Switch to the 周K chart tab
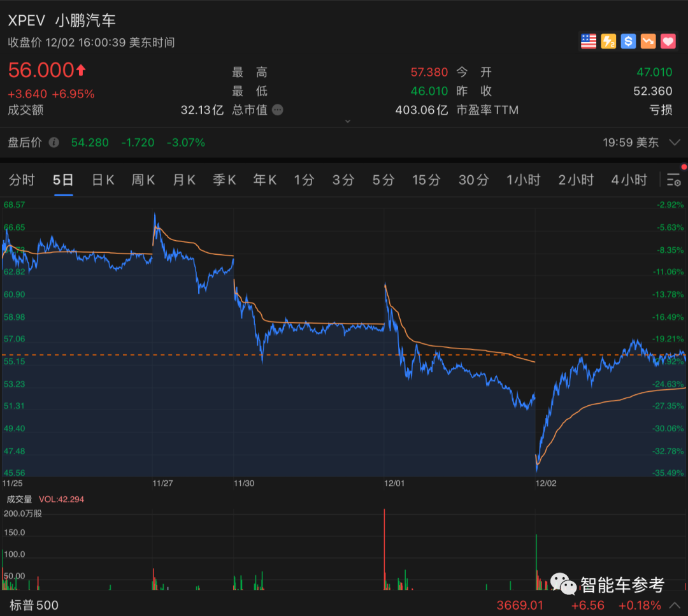The height and width of the screenshot is (616, 688). coord(143,180)
